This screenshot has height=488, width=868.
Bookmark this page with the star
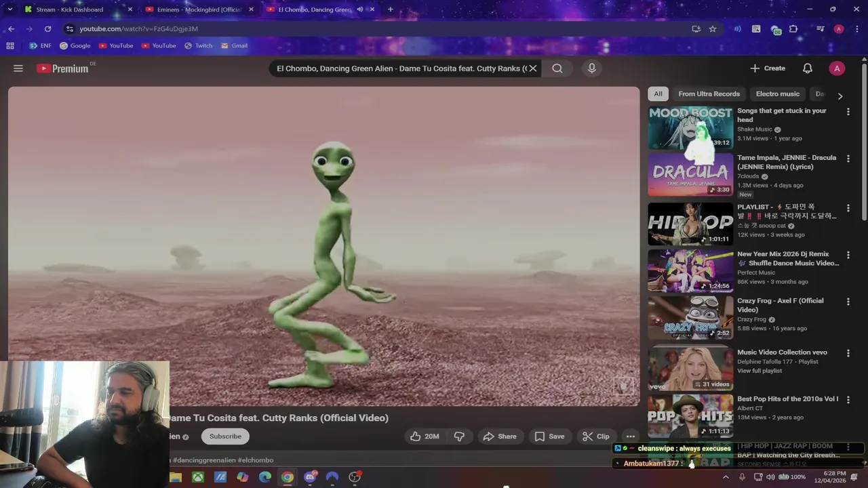coord(713,29)
